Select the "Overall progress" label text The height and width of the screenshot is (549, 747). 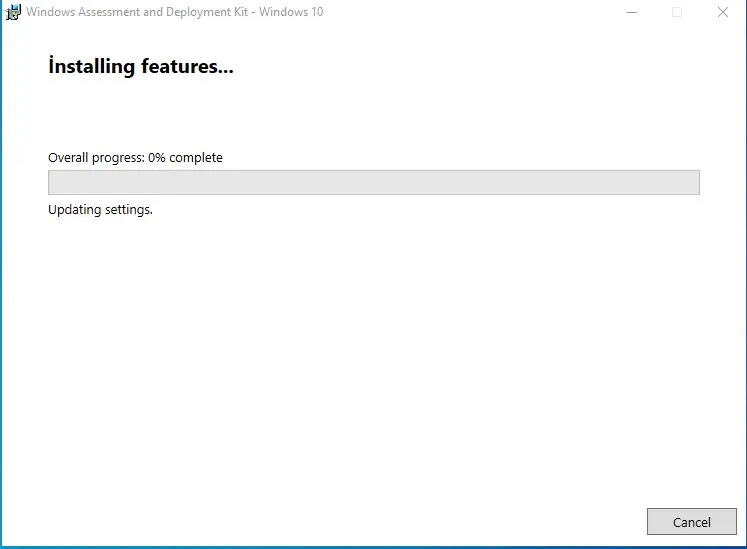tap(96, 158)
